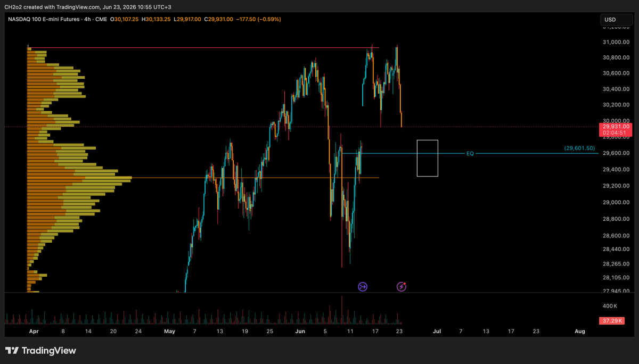Click the futures contract rollover icon
Viewport: 639px width, 364px height.
tap(363, 287)
